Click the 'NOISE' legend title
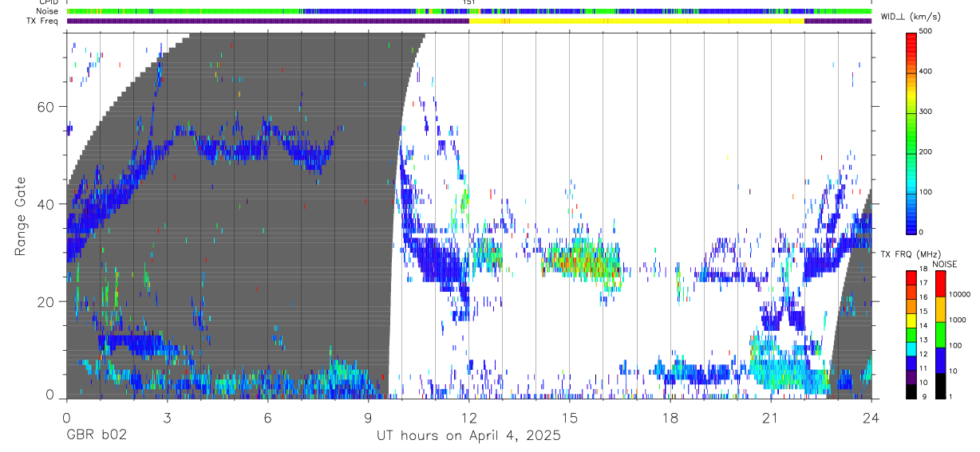 coord(944,264)
